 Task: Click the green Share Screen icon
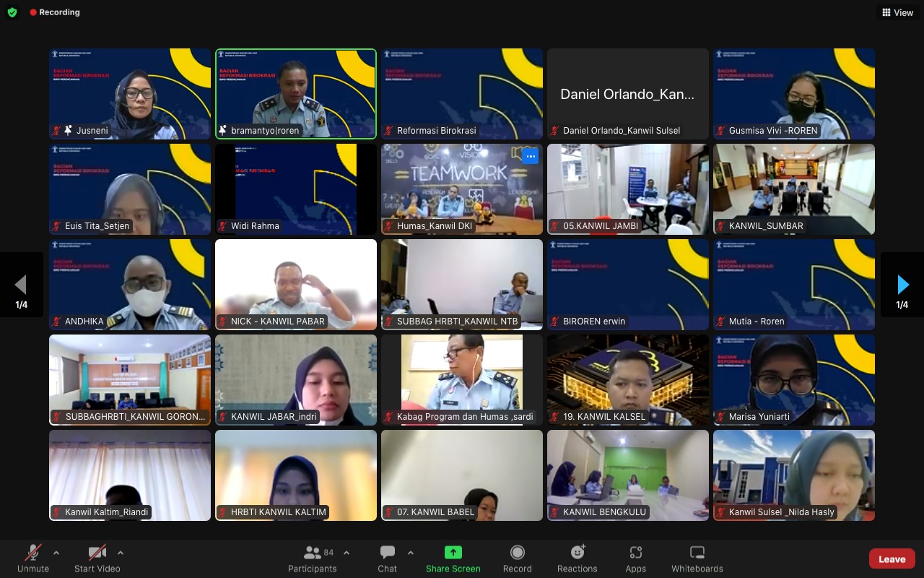coord(453,553)
